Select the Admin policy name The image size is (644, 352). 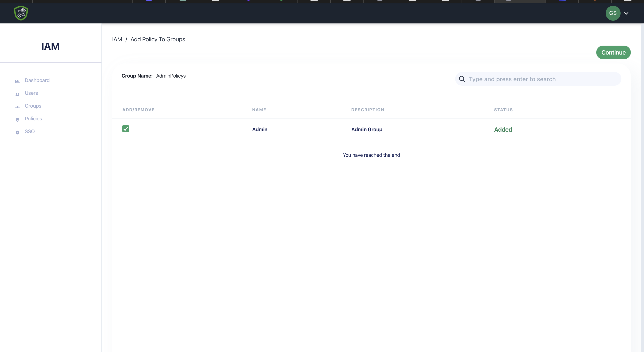[260, 130]
